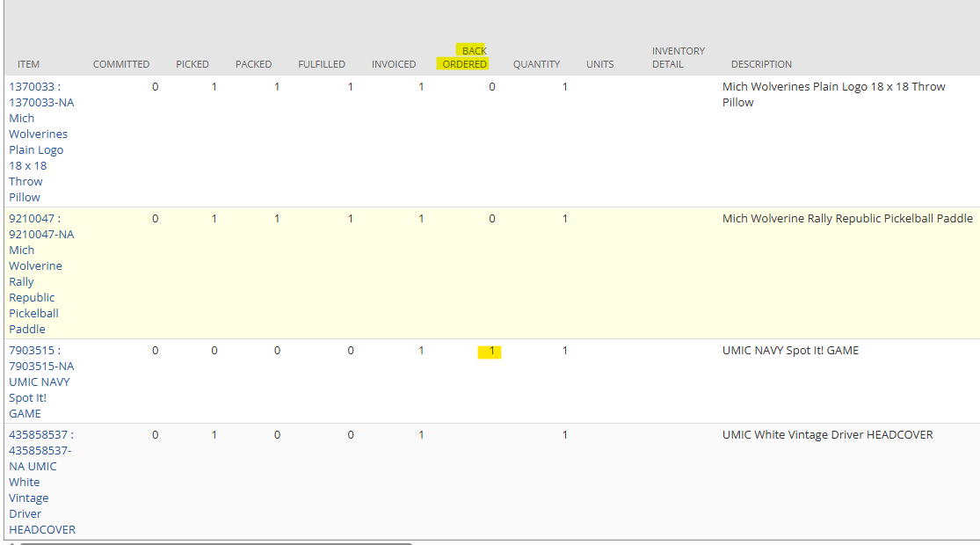Screen dimensions: 980x545
Task: Select packed value 1 in Pickelball Paddle row
Action: point(277,219)
